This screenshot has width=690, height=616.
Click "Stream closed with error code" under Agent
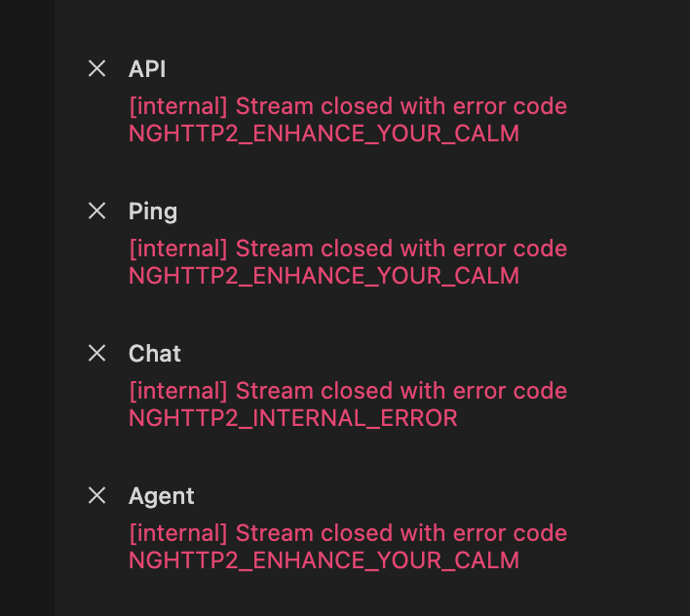point(401,533)
